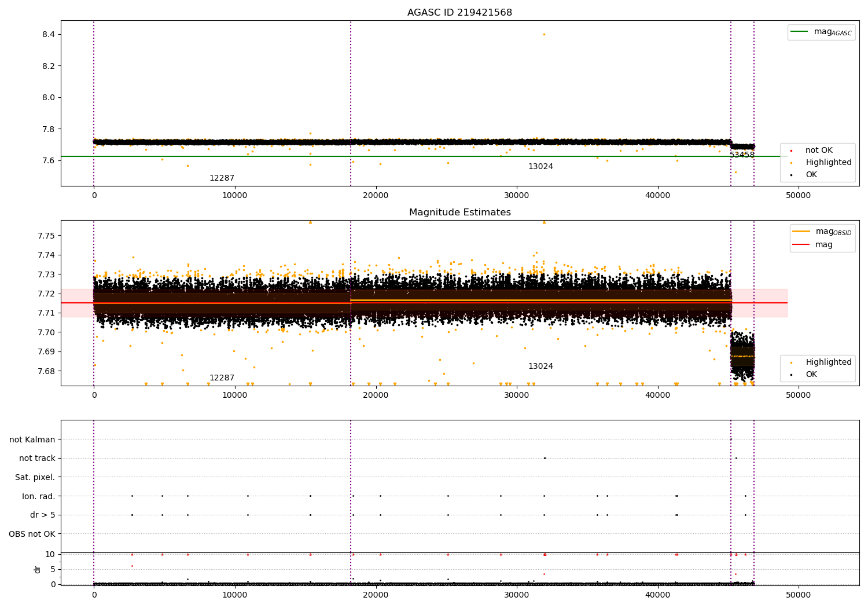Click x-axis tick '40000' in Magnitude Estimates plot

click(658, 395)
